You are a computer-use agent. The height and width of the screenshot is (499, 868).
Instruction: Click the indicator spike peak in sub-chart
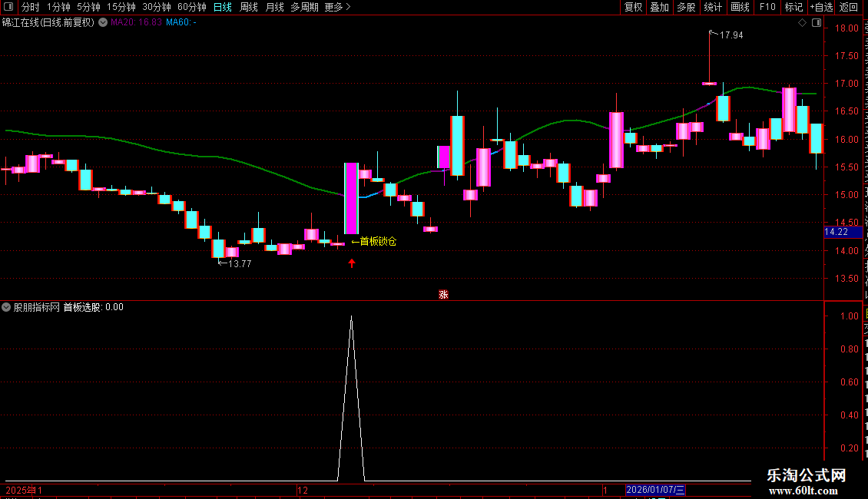click(352, 317)
